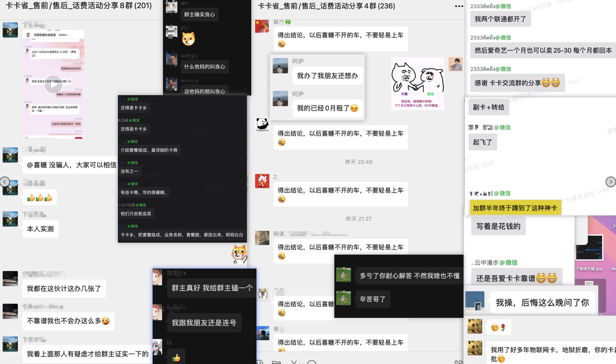Click the folder file-send icon
The width and height of the screenshot is (616, 364).
tap(277, 362)
